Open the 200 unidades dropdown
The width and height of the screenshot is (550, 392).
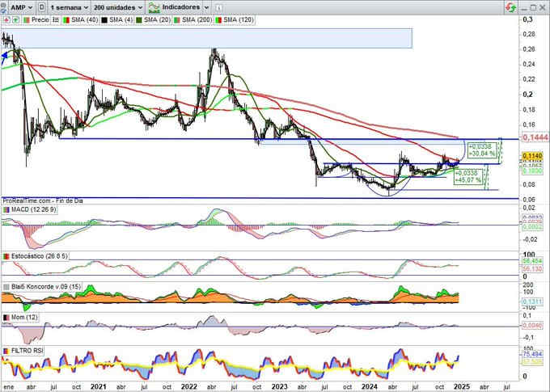[x=118, y=7]
